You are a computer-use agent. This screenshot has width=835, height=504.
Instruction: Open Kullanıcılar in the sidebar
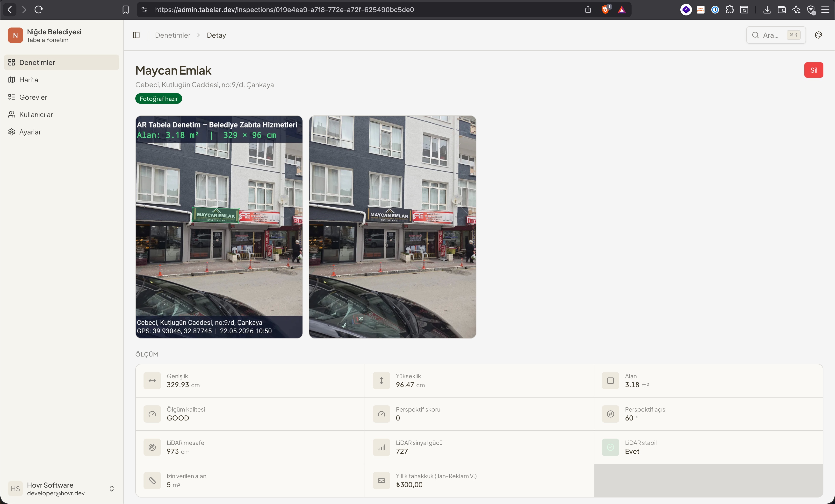(62, 114)
